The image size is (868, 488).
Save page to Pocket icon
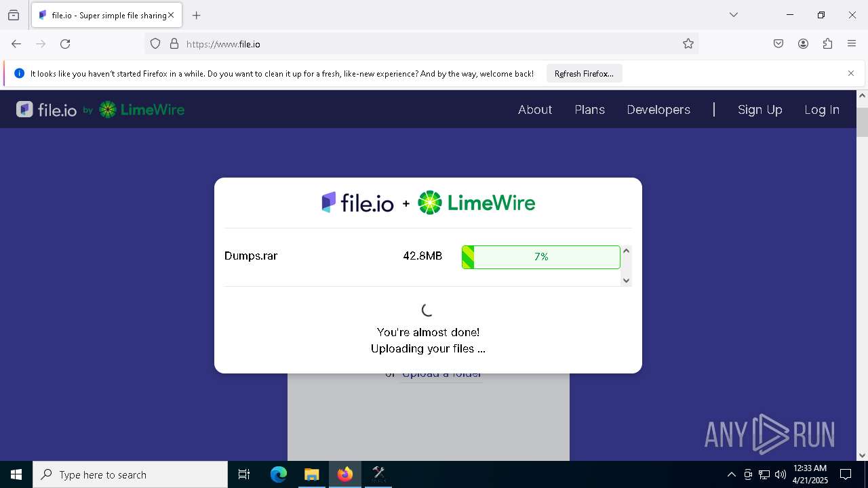[x=778, y=44]
